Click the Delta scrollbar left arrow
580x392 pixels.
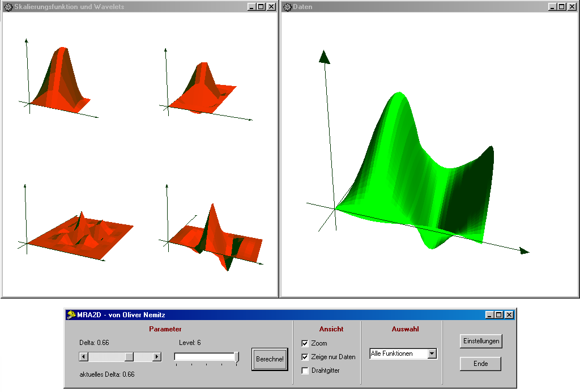[83, 357]
